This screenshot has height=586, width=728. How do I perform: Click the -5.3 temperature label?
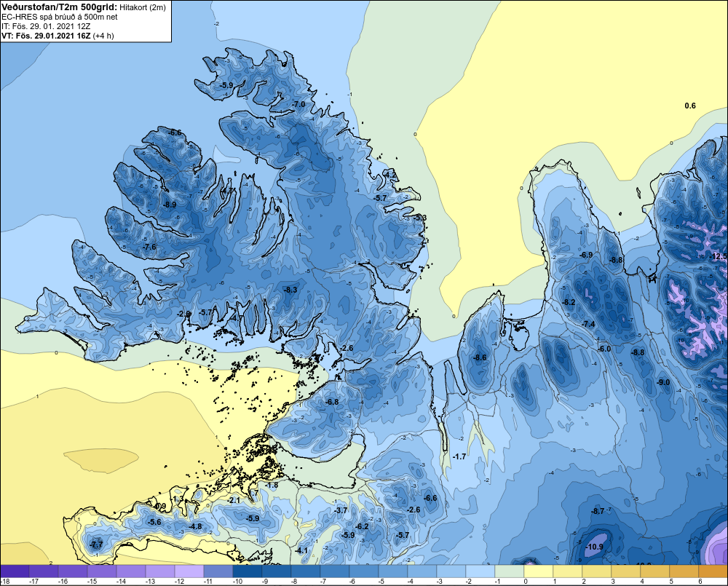pos(420,218)
